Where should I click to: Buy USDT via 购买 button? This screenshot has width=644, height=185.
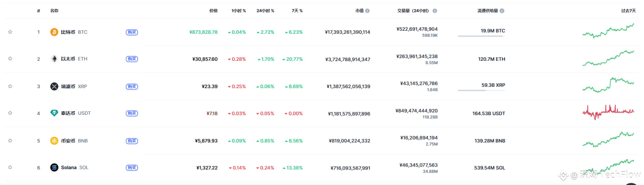pos(132,113)
